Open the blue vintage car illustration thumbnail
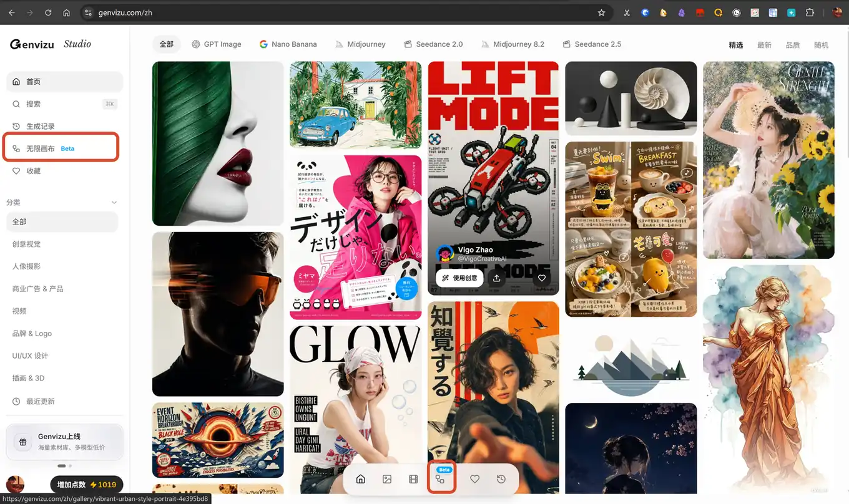This screenshot has height=504, width=849. point(356,105)
